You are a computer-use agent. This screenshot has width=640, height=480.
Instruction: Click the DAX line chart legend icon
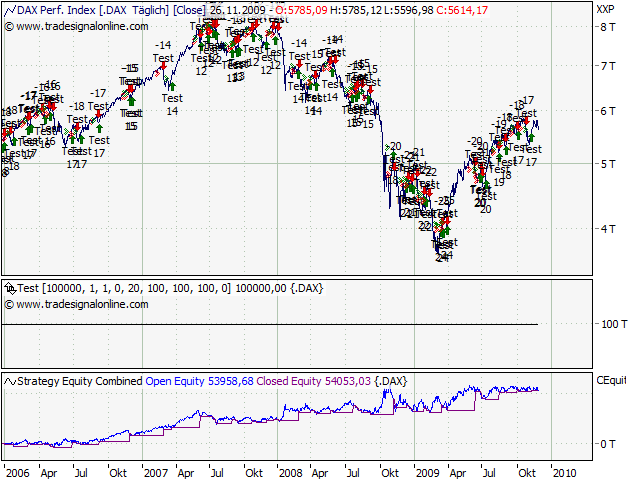10,11
